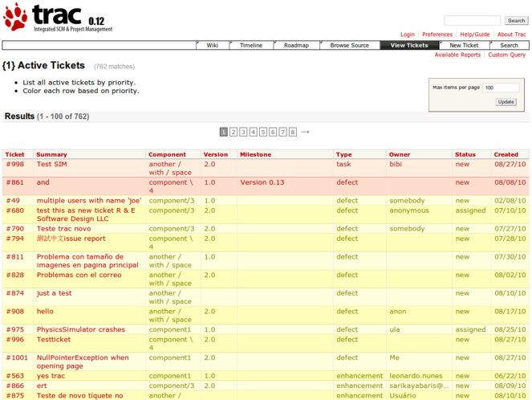Go to next results page arrow
The image size is (532, 400).
[305, 132]
